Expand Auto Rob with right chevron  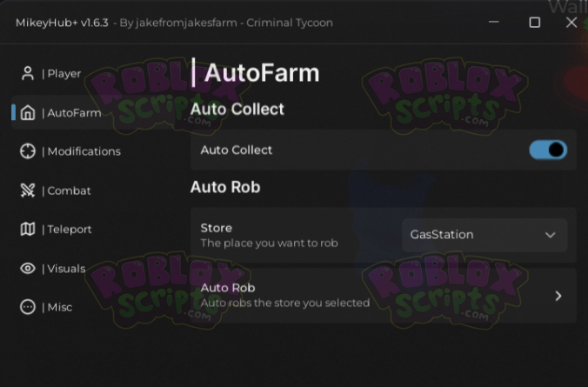(x=558, y=296)
